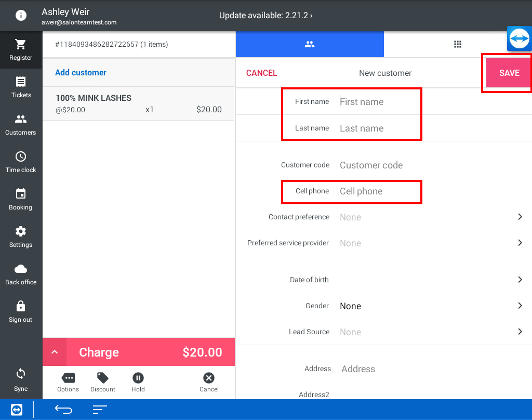Switch to the customers tab

tap(310, 44)
